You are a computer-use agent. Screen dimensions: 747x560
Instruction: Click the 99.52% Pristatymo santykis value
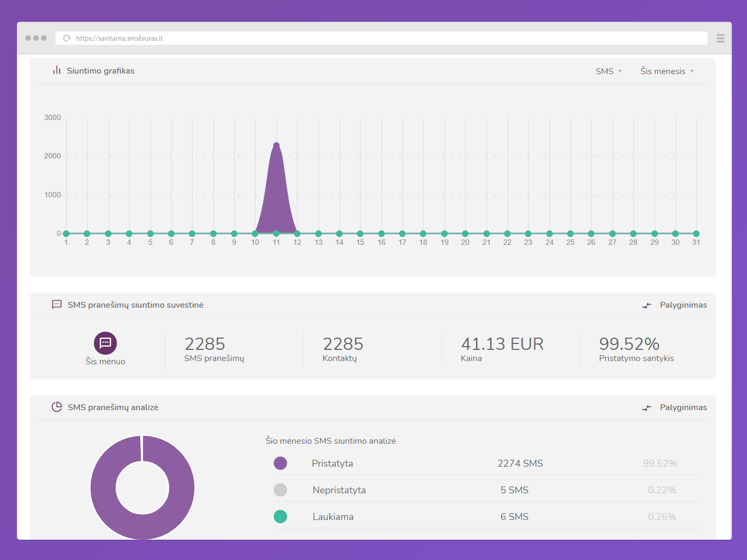pos(629,344)
